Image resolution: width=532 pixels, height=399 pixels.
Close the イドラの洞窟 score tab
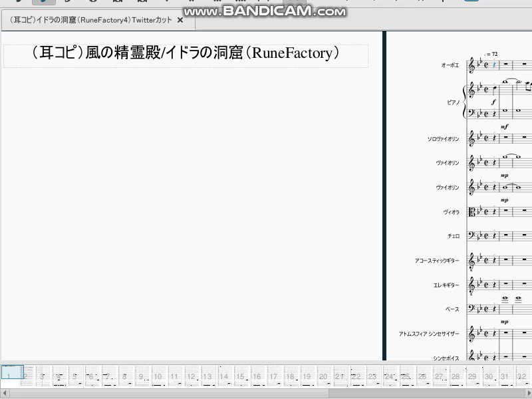click(180, 21)
